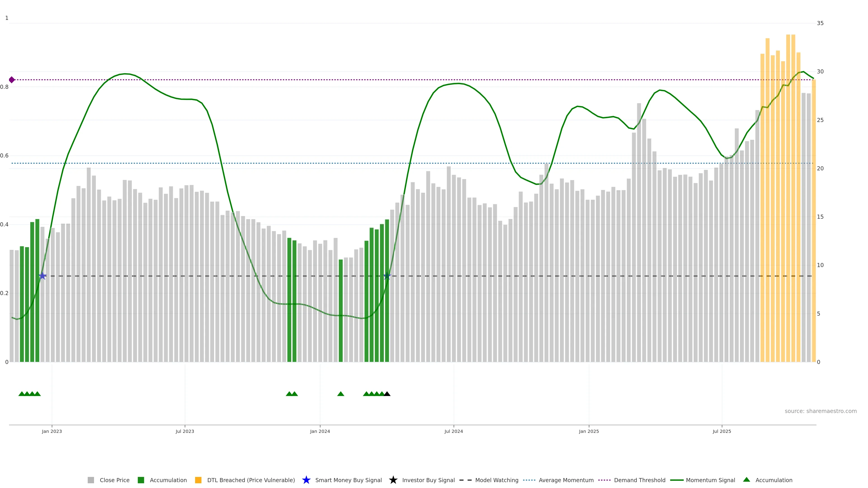The image size is (868, 488).
Task: Click the Jul 2024 axis label
Action: pos(453,432)
